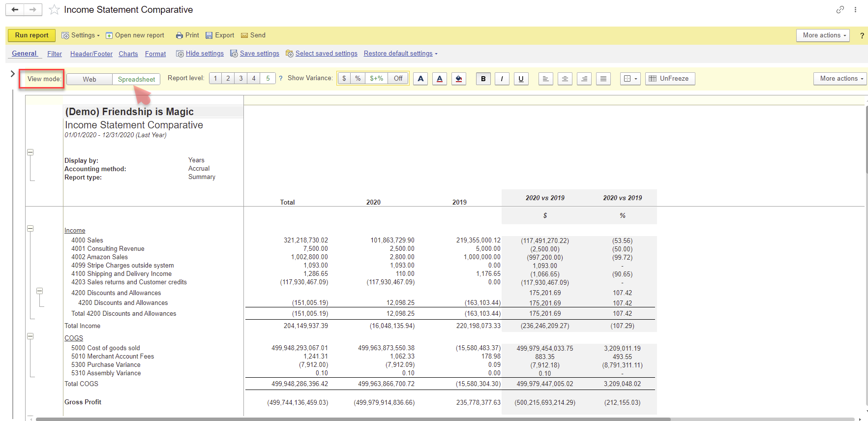Screen dimensions: 868x421
Task: Toggle bold formatting
Action: tap(483, 79)
